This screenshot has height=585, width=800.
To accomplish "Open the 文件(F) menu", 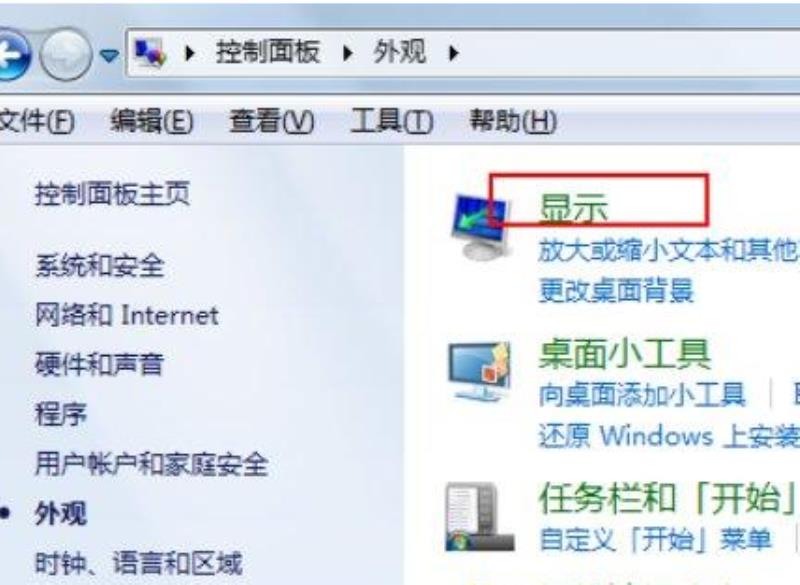I will point(37,121).
